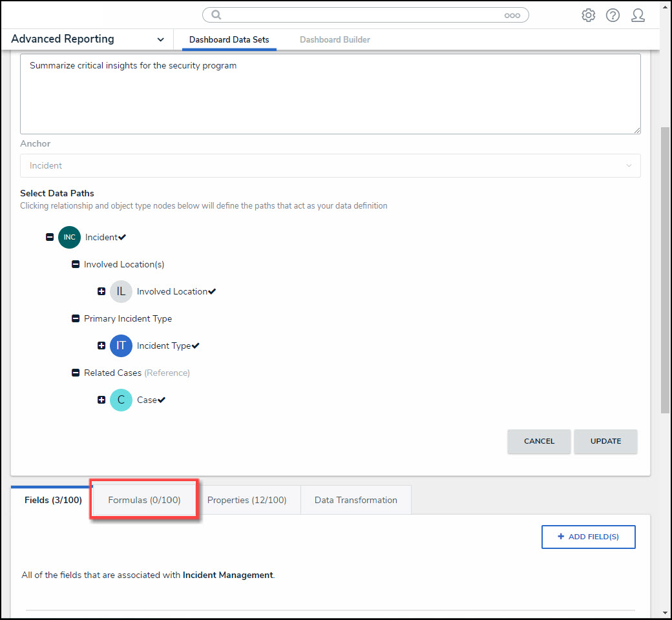Open the Dashboard Builder tab
The width and height of the screenshot is (672, 620).
pos(335,39)
